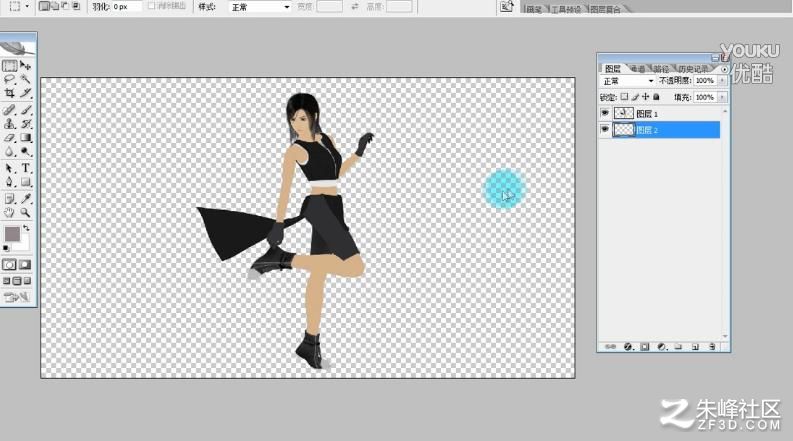Select the Magic Wand tool
The image size is (793, 441).
(25, 79)
